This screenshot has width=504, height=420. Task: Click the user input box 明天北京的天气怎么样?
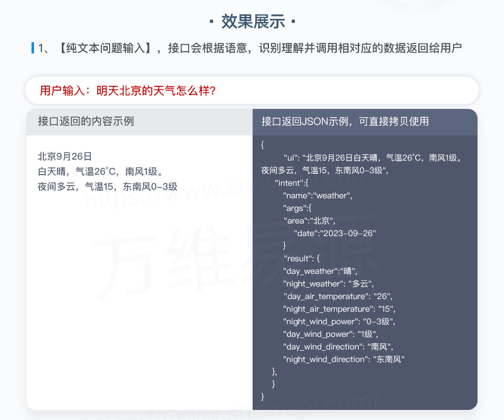point(252,91)
